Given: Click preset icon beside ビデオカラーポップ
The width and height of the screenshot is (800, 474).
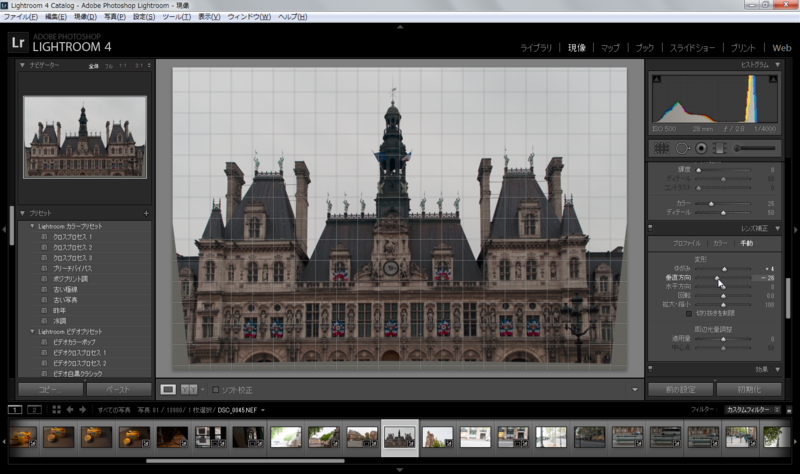Looking at the screenshot, I should 44,342.
